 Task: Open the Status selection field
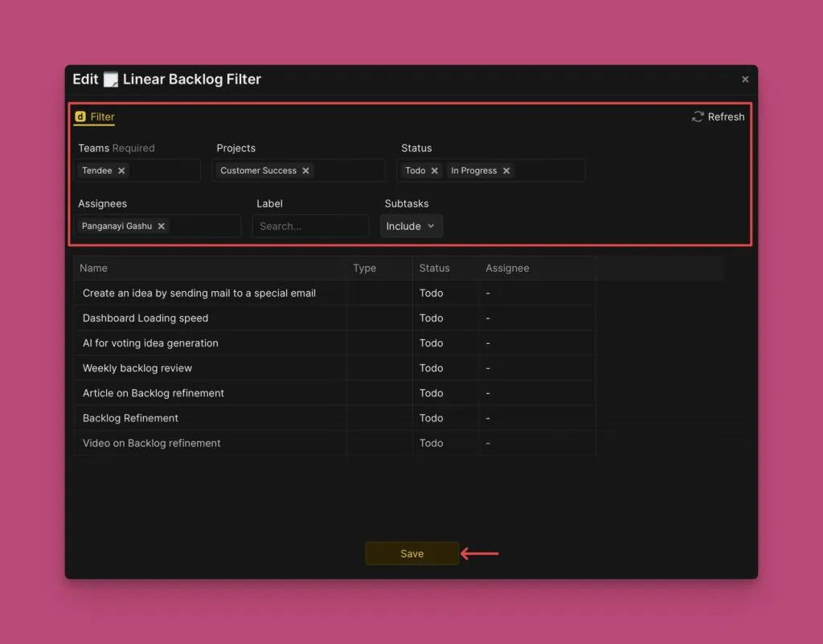[548, 170]
